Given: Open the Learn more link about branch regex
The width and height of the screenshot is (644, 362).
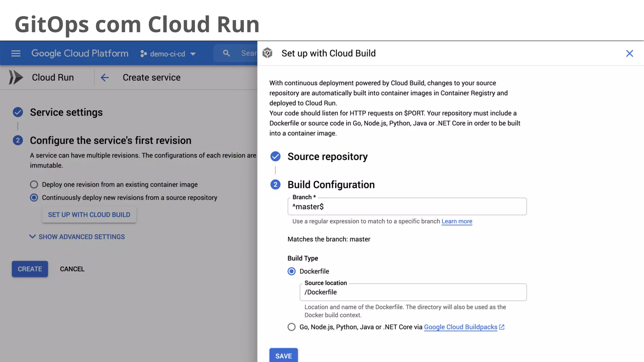Looking at the screenshot, I should pos(457,221).
